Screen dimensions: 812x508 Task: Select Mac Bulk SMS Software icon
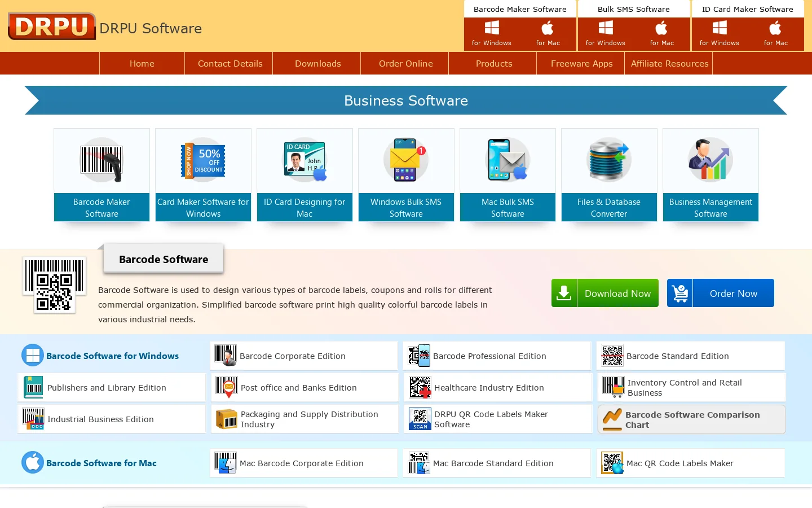507,160
